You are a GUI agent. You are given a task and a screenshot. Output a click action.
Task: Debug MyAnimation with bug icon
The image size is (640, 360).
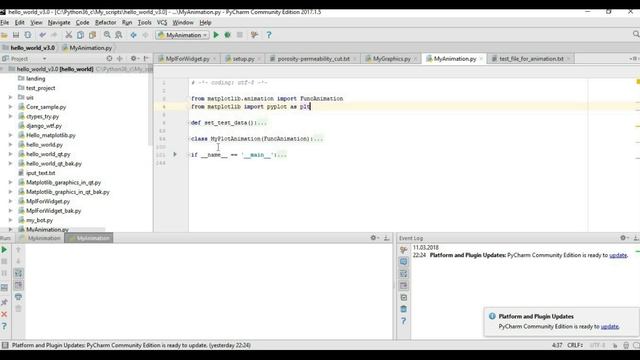(228, 35)
